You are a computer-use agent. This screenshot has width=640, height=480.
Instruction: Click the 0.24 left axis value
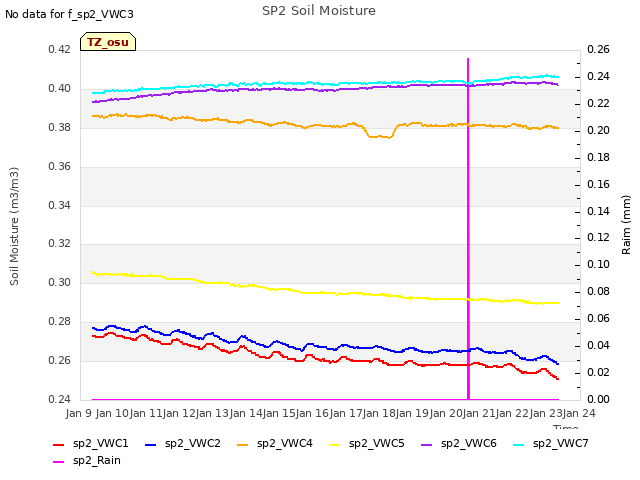[x=60, y=399]
